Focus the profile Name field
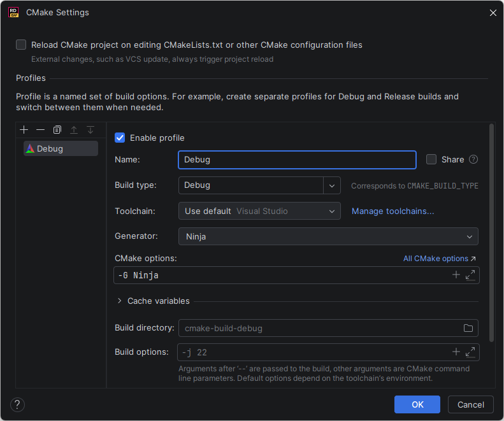Viewport: 504px width, 421px height. (x=297, y=160)
